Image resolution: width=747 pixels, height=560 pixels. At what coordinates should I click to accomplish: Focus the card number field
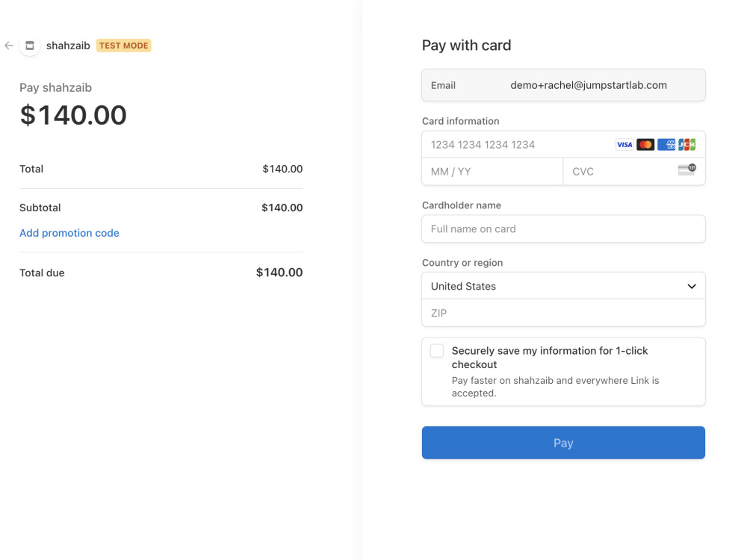pos(563,145)
